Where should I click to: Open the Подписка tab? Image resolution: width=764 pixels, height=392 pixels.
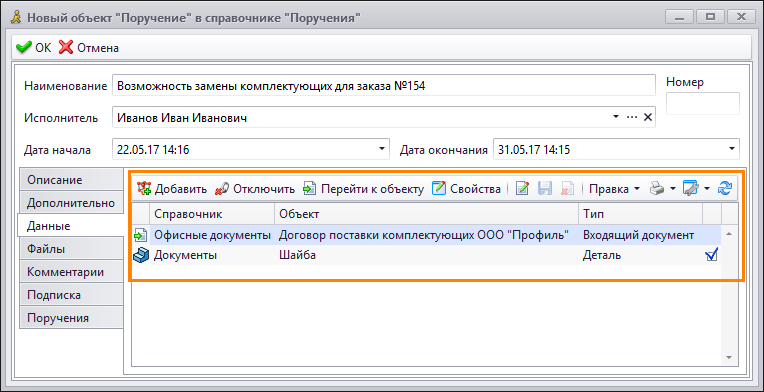click(71, 295)
